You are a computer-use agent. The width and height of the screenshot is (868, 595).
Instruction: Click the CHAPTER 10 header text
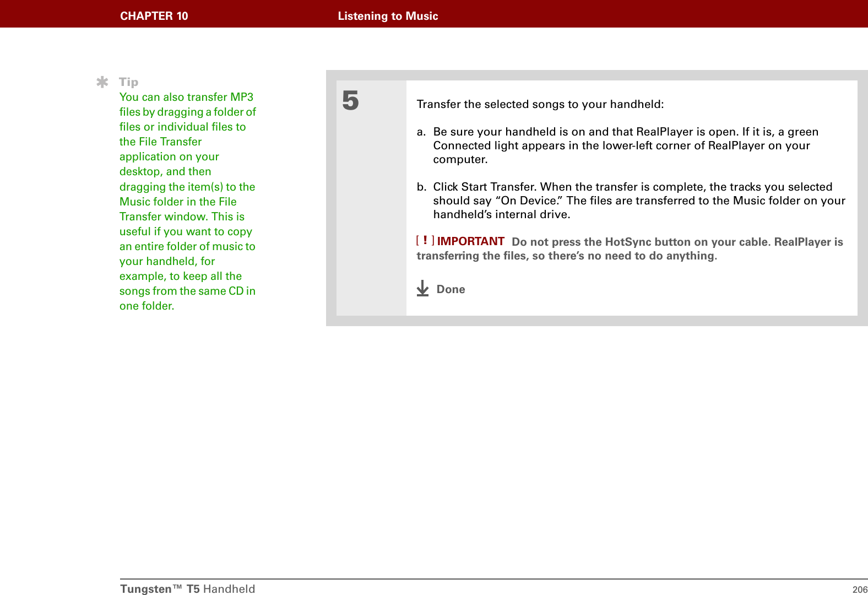tap(154, 16)
